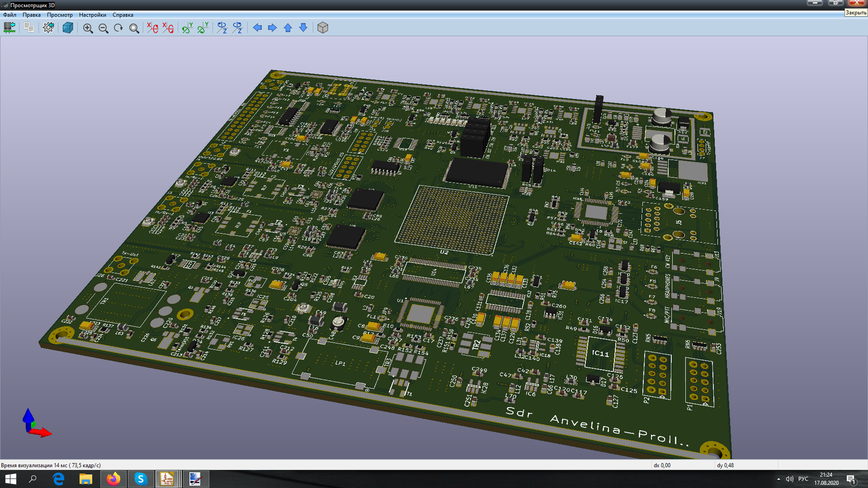
Task: Redraw the 3D view
Action: [119, 28]
